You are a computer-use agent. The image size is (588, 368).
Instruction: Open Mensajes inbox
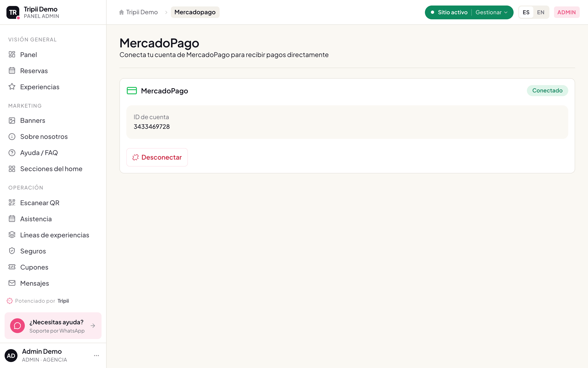pyautogui.click(x=53, y=283)
